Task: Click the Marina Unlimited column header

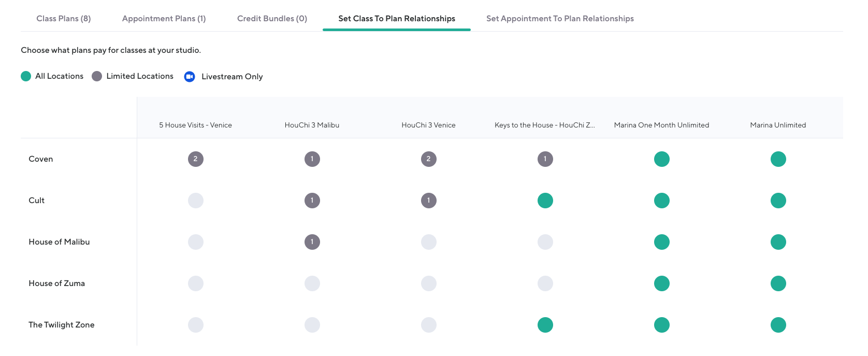Action: [778, 125]
